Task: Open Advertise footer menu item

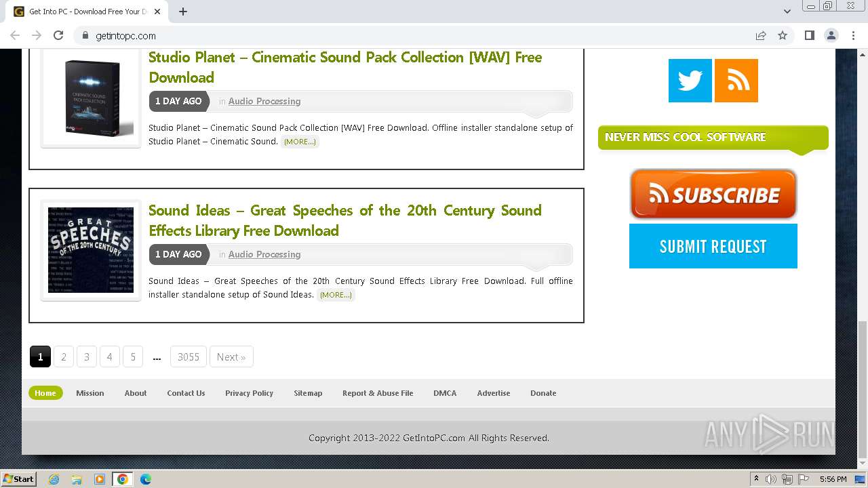Action: tap(494, 393)
